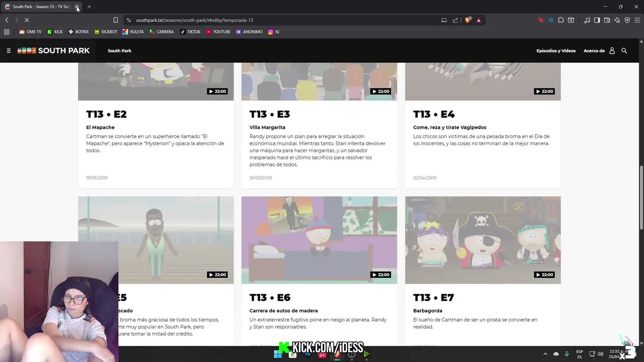This screenshot has width=644, height=362.
Task: Open a new browser tab
Action: 89,7
